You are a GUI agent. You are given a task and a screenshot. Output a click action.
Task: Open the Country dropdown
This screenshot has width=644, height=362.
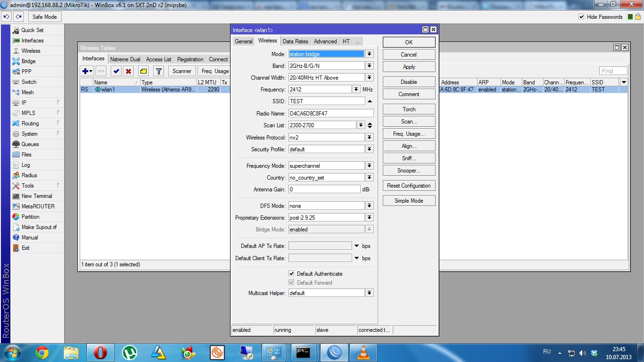pos(370,178)
